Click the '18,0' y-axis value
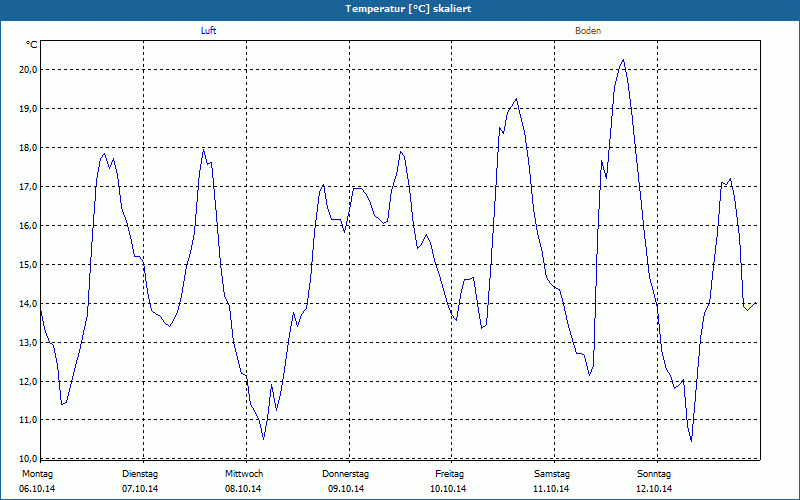Screen dimensions: 800x500 29,148
